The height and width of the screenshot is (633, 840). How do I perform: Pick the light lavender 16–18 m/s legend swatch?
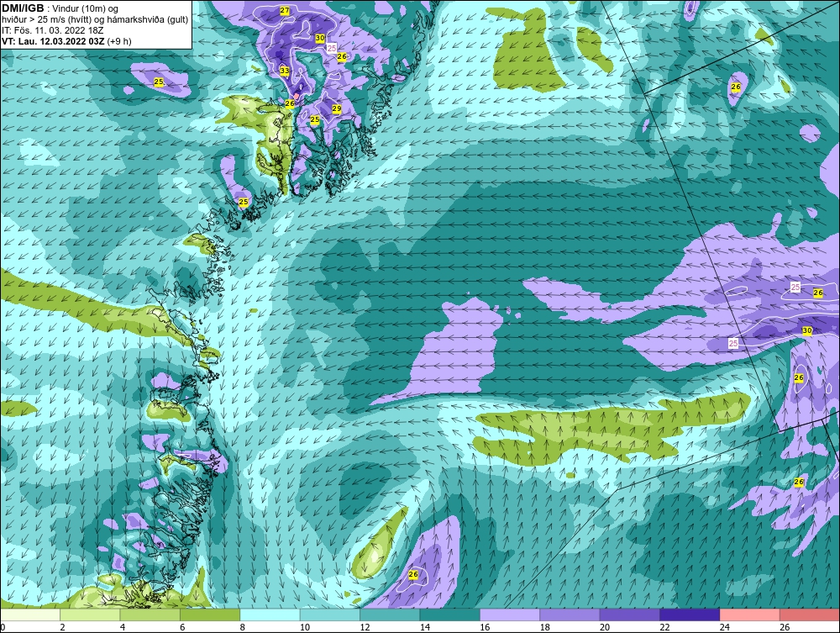coord(510,615)
